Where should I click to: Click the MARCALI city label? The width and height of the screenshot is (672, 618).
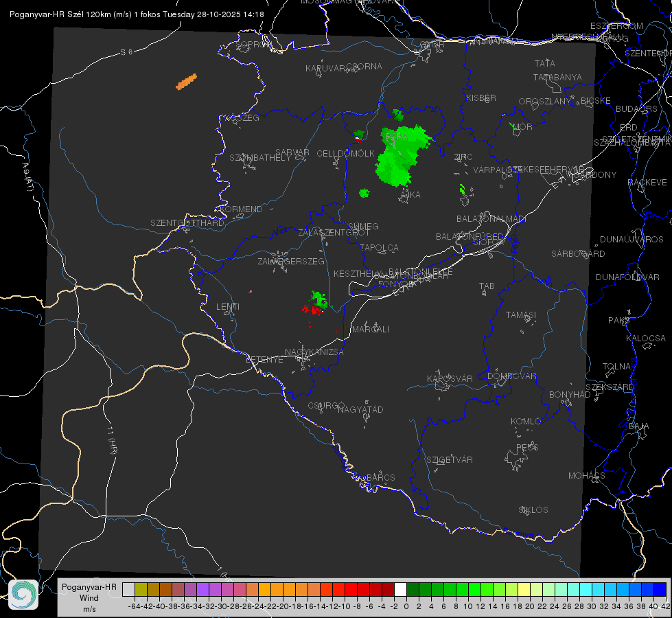[371, 329]
